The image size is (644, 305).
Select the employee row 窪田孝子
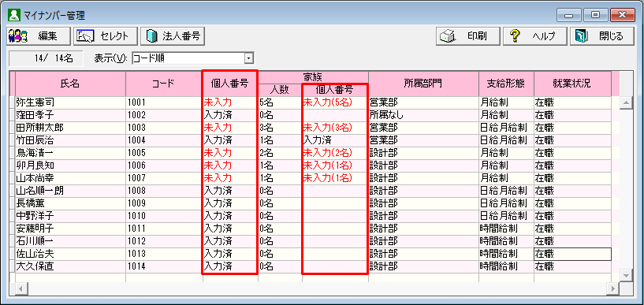[314, 114]
